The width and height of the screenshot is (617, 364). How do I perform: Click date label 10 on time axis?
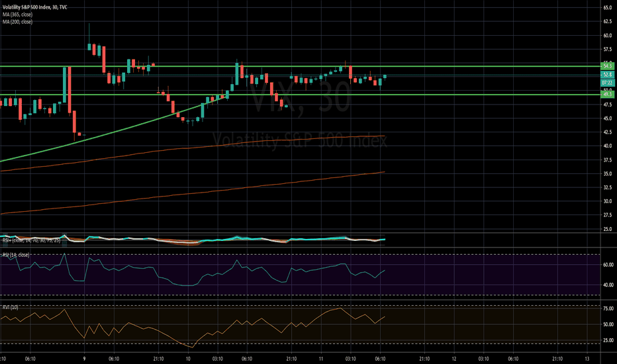coord(188,359)
